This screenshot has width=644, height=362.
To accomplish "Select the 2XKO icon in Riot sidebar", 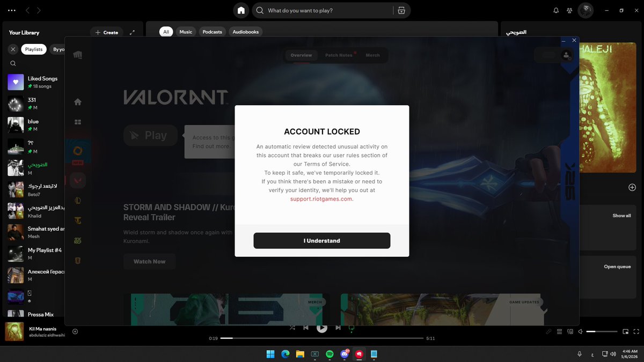I will [x=78, y=241].
